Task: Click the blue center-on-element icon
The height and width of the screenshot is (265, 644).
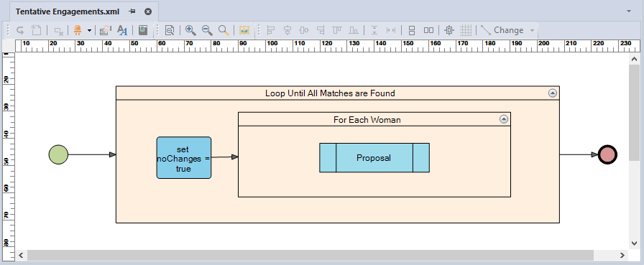Action: [x=449, y=30]
